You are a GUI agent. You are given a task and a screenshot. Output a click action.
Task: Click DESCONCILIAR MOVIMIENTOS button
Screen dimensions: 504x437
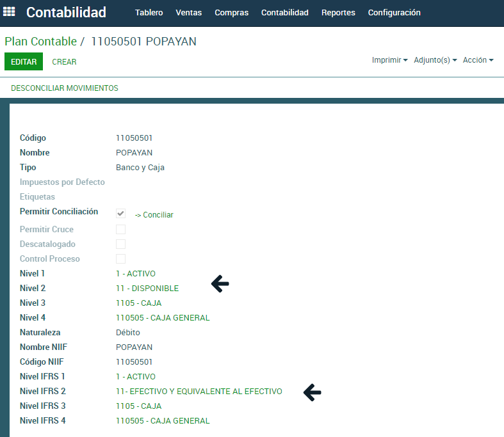click(x=65, y=88)
